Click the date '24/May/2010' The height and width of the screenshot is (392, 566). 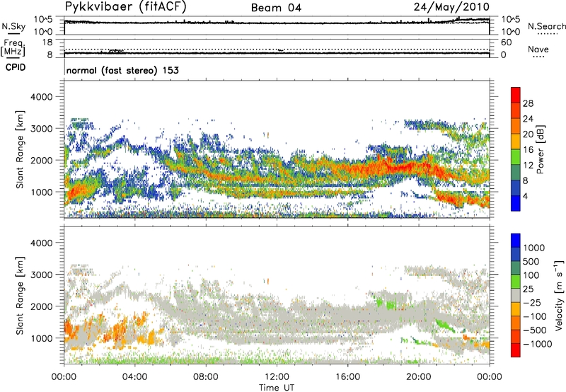tap(451, 6)
